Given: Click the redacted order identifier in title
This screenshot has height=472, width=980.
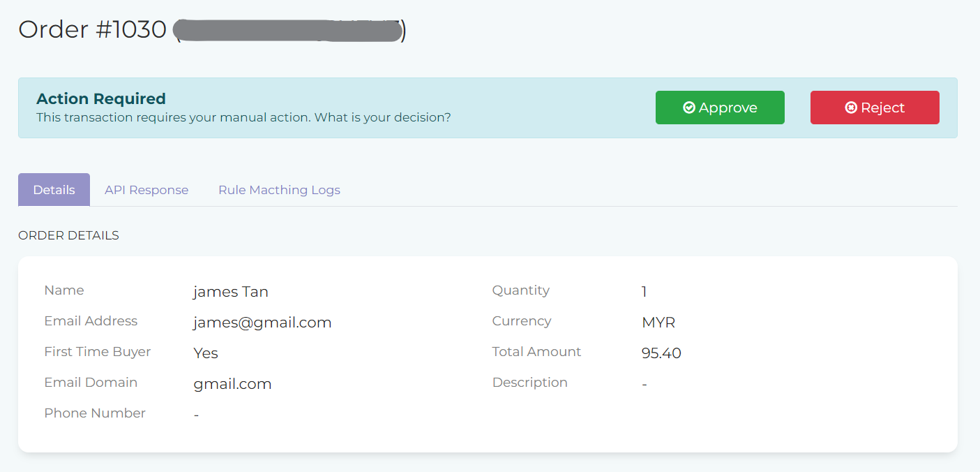Looking at the screenshot, I should (x=288, y=31).
